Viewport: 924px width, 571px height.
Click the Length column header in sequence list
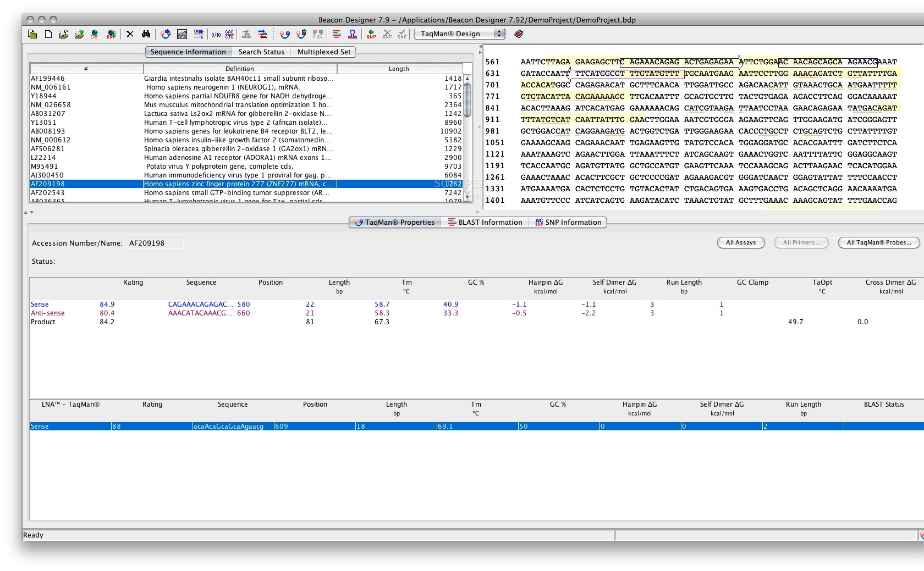(399, 69)
